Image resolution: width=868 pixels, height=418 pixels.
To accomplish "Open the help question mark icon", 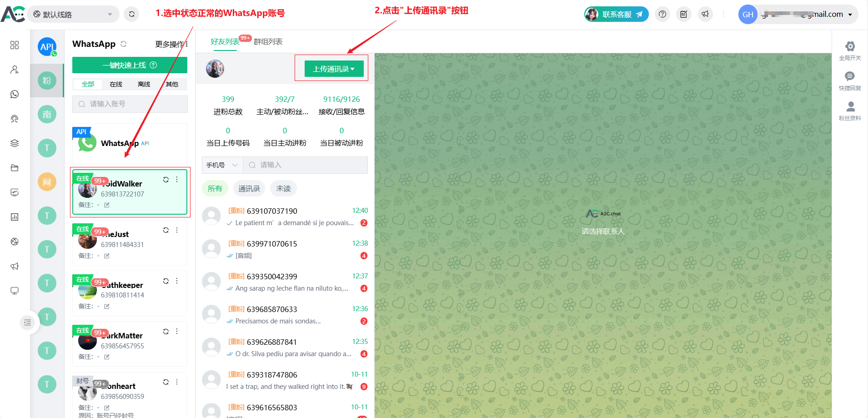I will tap(662, 14).
